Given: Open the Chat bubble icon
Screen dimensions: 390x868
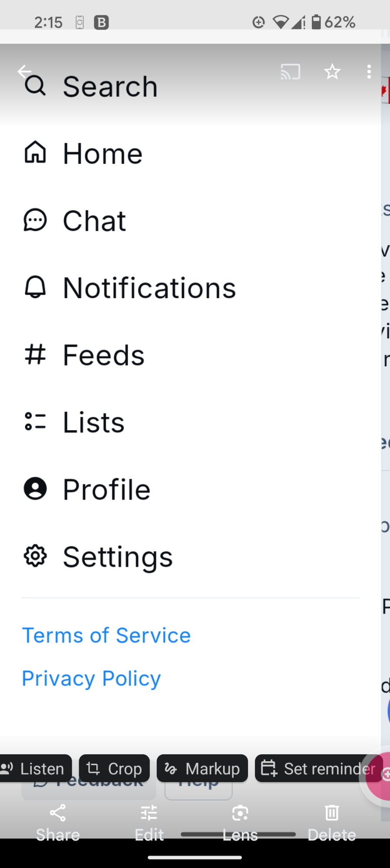Looking at the screenshot, I should pyautogui.click(x=35, y=220).
